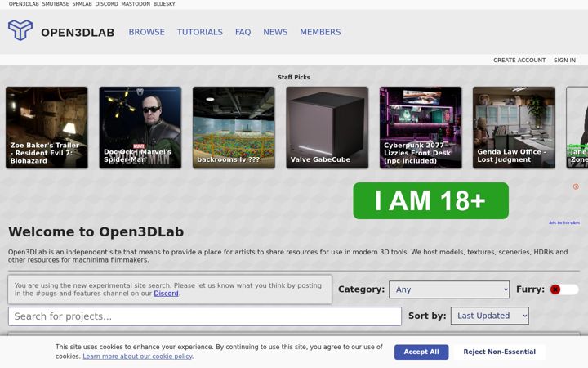Open Learn more about our cookie policy
The width and height of the screenshot is (588, 368).
tap(137, 357)
